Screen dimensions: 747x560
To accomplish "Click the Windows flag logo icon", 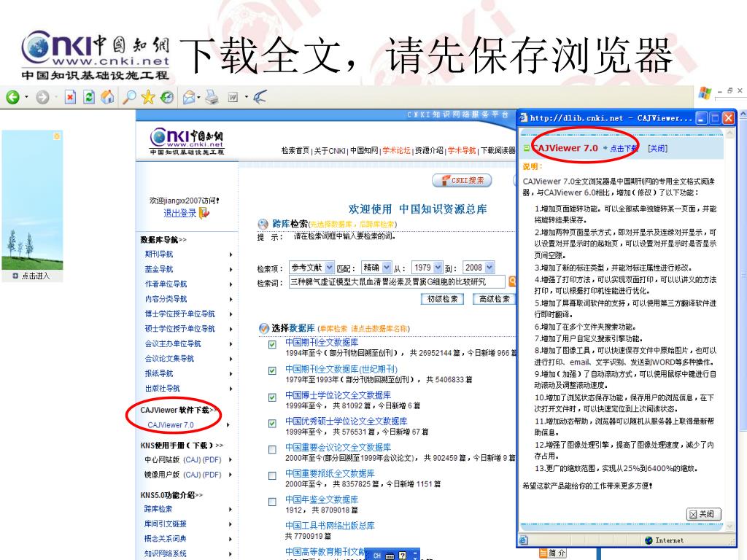I will (x=705, y=93).
